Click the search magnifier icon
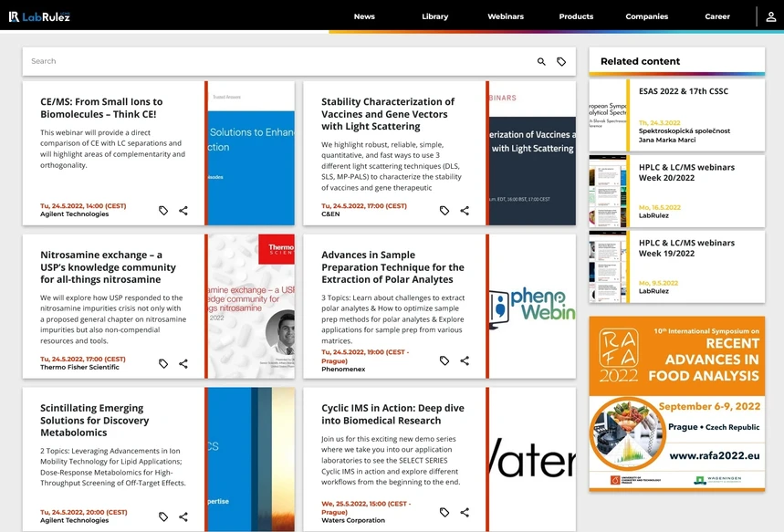The width and height of the screenshot is (784, 532). tap(541, 61)
